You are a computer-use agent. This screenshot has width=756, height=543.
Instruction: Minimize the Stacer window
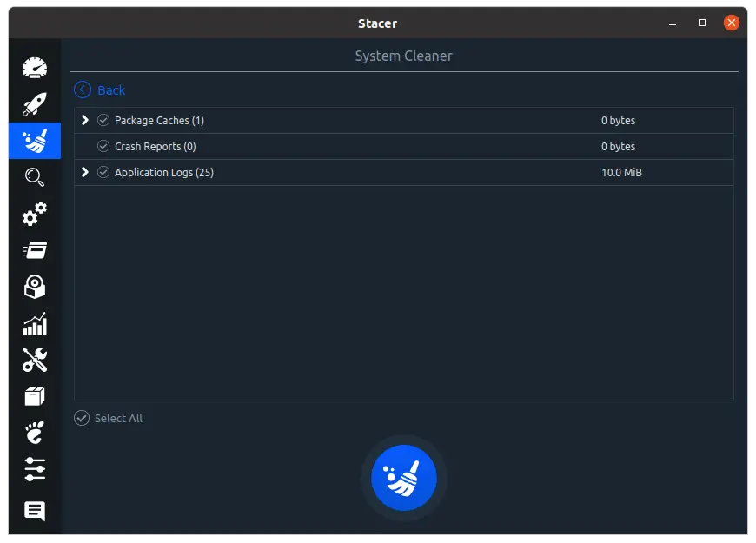[x=673, y=23]
